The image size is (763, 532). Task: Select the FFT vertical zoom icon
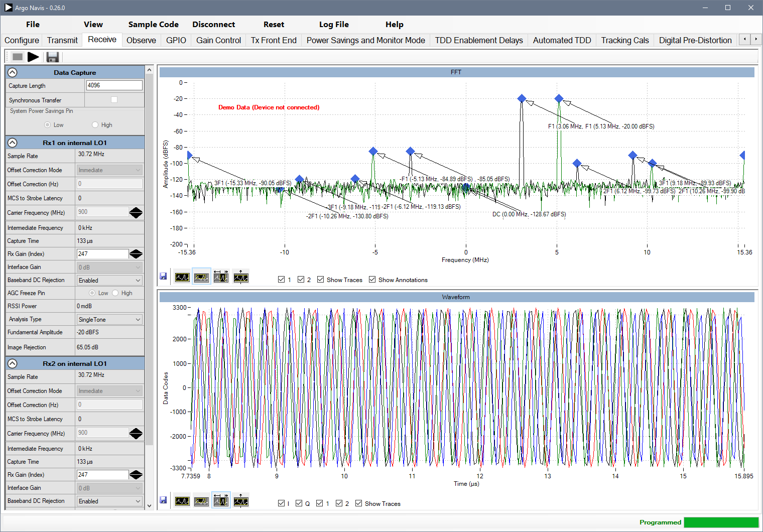click(x=241, y=277)
